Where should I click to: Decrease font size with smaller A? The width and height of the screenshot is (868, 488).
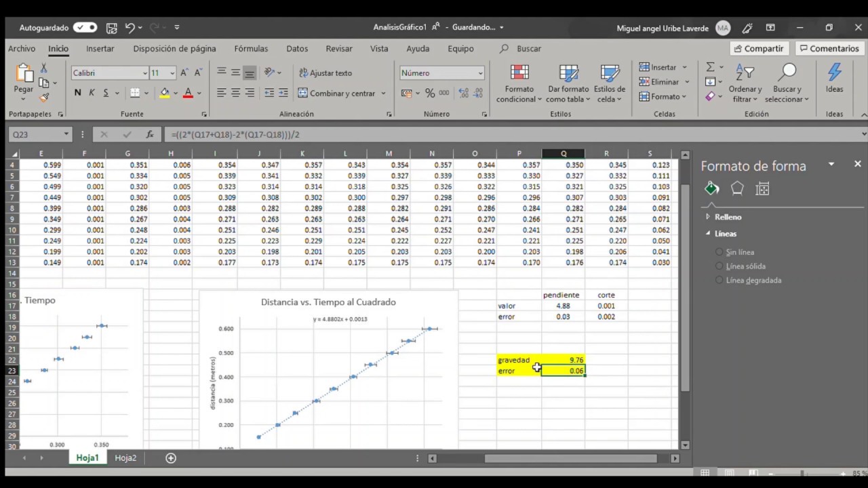(198, 73)
